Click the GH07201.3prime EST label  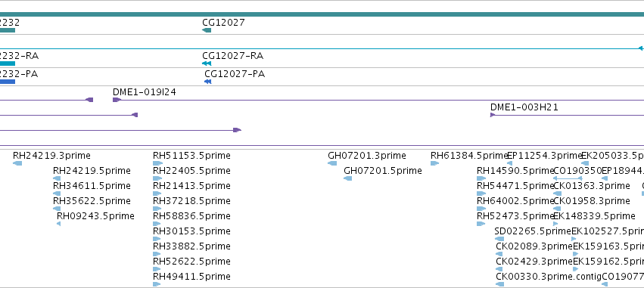tap(367, 156)
